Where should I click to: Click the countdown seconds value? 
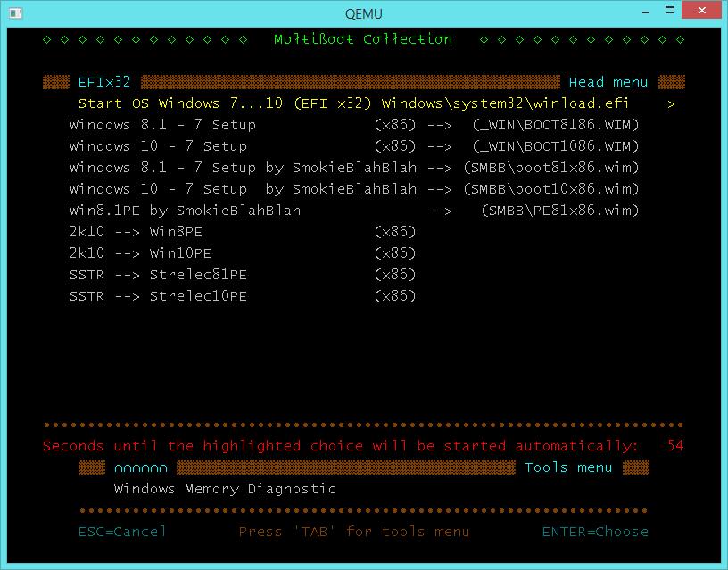point(674,446)
